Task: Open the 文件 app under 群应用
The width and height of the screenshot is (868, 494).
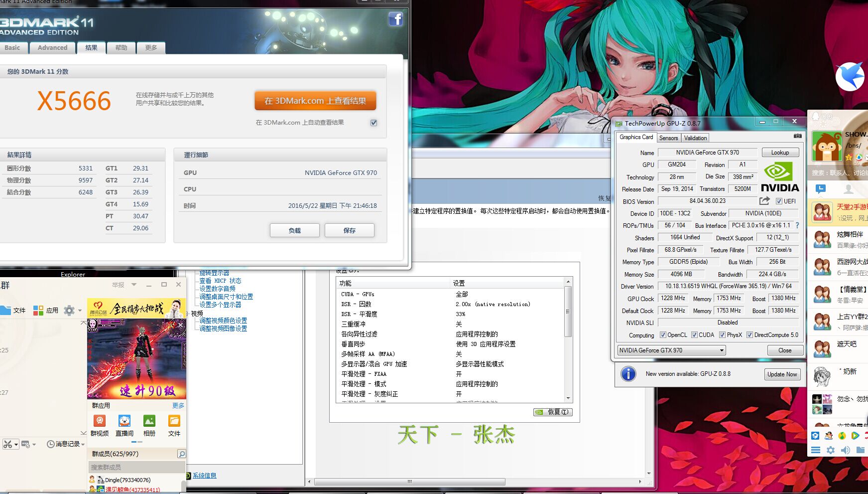Action: [x=174, y=425]
